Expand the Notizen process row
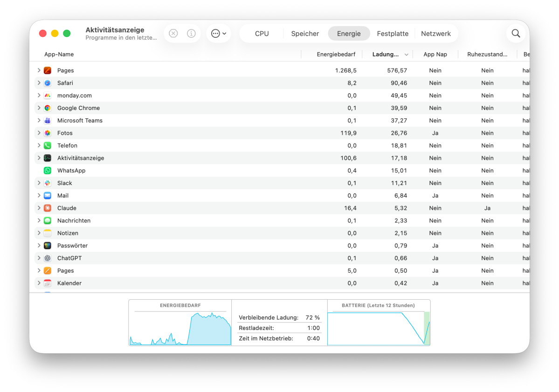The height and width of the screenshot is (392, 559). coord(39,233)
